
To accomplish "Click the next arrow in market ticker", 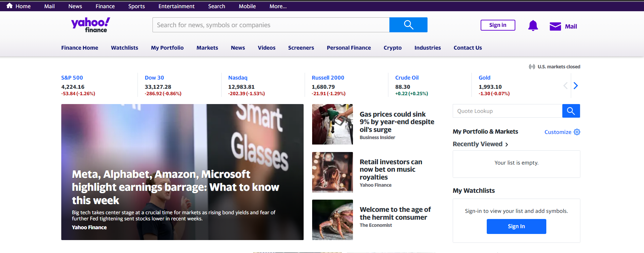I will (576, 86).
